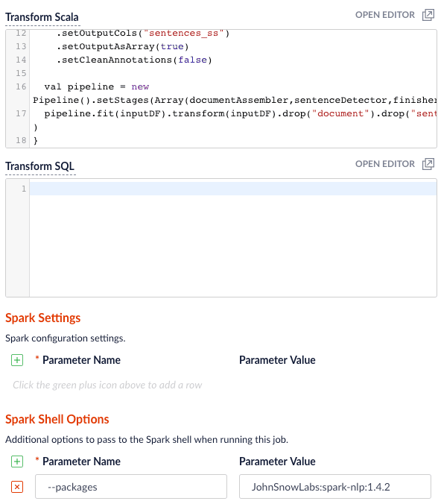Click OPEN EDITOR link beside Transform SQL
Image resolution: width=438 pixels, height=504 pixels.
click(384, 164)
